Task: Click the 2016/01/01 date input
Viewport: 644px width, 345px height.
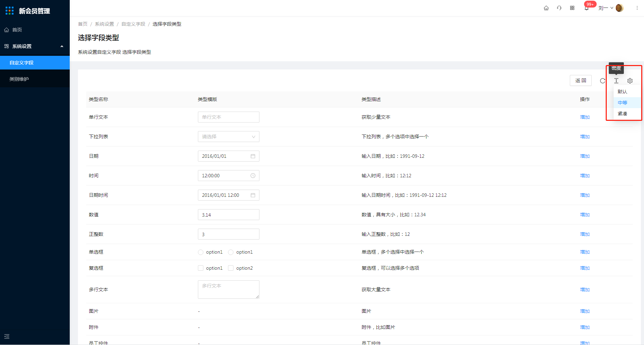Action: coord(229,156)
